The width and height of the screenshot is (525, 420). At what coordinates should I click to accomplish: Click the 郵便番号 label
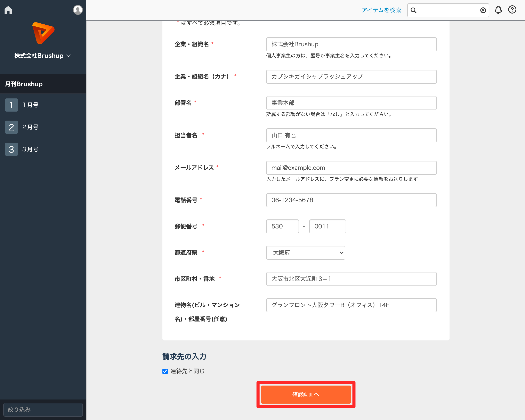click(186, 226)
